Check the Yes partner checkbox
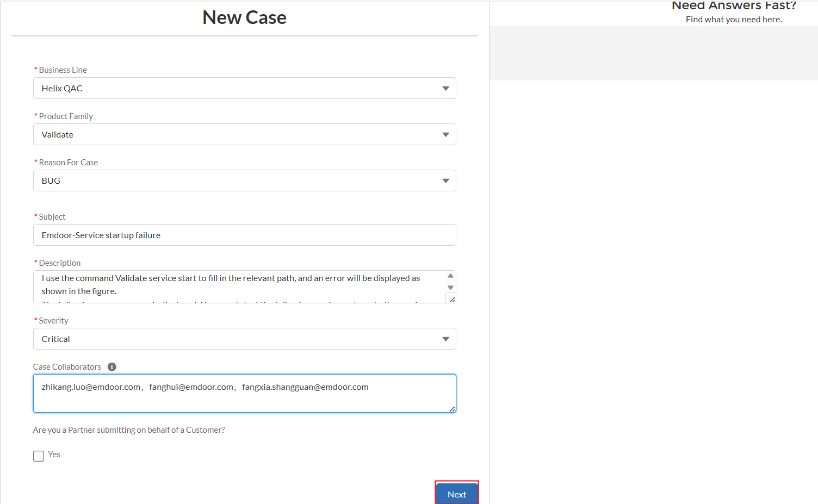 (x=39, y=456)
